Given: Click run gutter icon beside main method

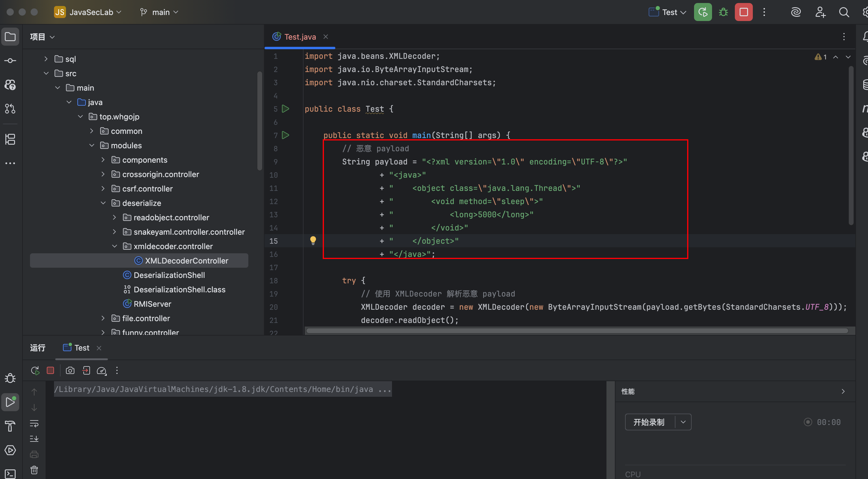Looking at the screenshot, I should click(286, 135).
